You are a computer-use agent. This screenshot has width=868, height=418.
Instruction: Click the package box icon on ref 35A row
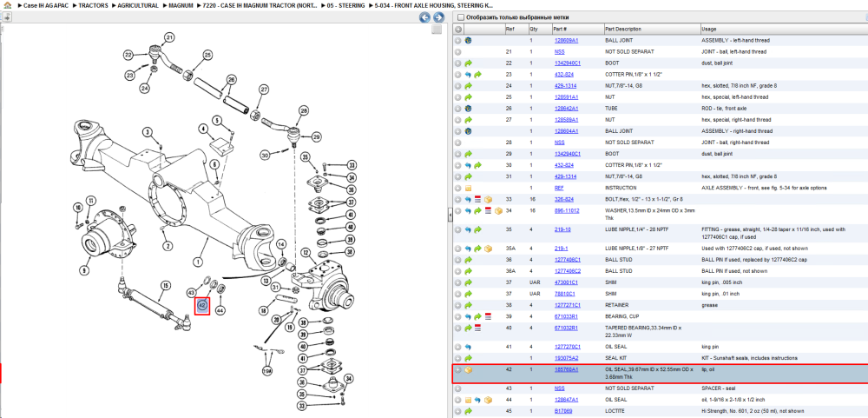(x=488, y=249)
